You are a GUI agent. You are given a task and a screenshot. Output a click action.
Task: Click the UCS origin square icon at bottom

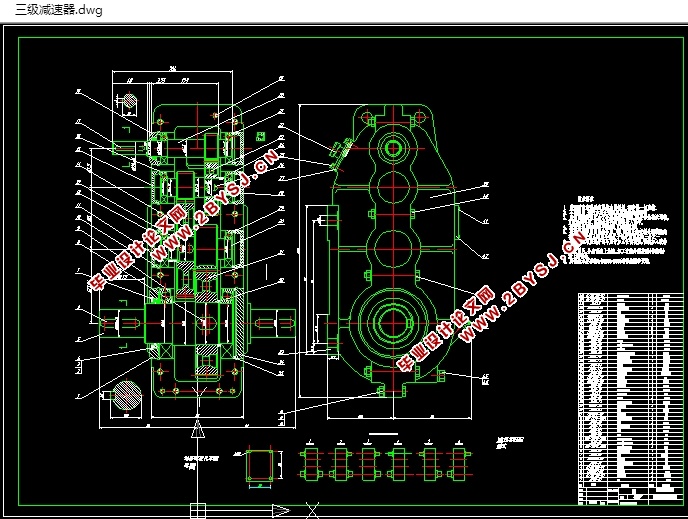pyautogui.click(x=197, y=510)
